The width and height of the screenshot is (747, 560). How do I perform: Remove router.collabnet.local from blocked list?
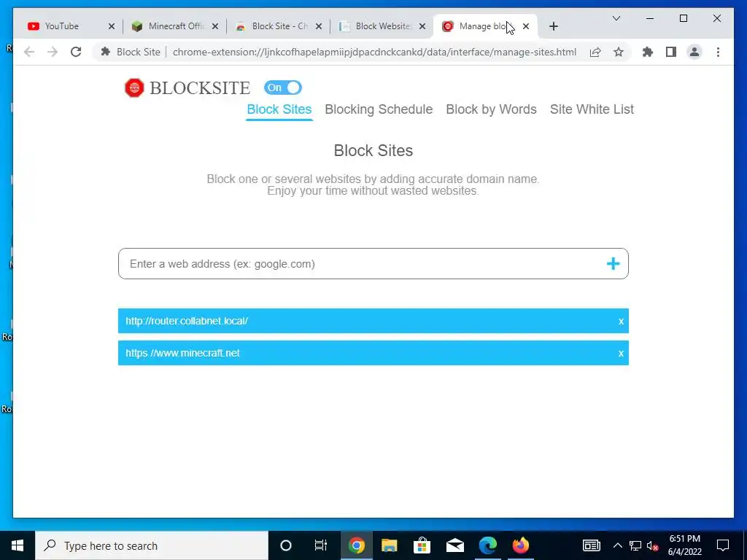(621, 322)
